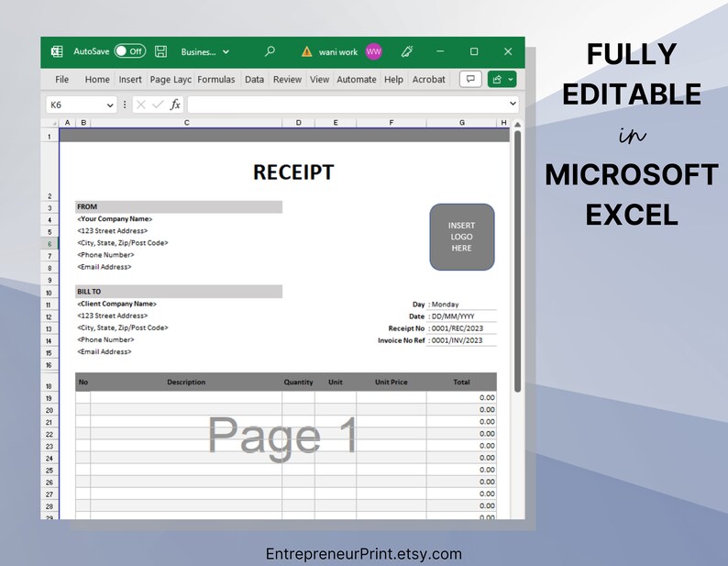Click the yellow account warning triangle icon
The height and width of the screenshot is (566, 728).
(306, 51)
